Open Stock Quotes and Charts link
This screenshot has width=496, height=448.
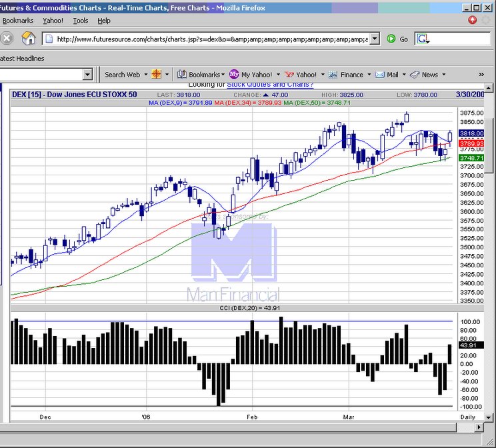click(270, 85)
